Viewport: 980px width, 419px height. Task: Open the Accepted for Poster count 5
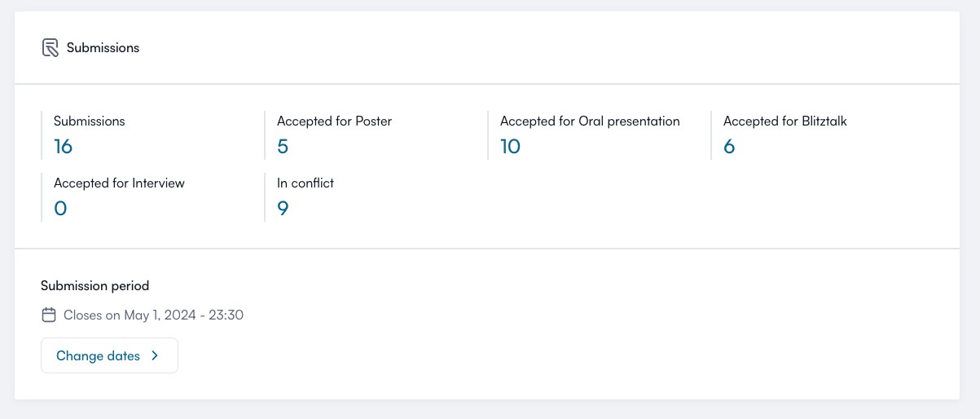point(283,147)
